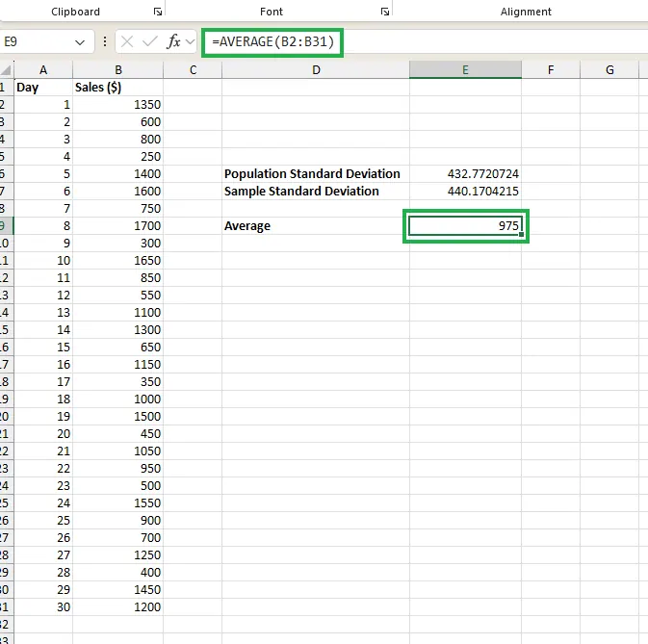This screenshot has width=648, height=644.
Task: Click the Insert Function fx icon
Action: 173,41
